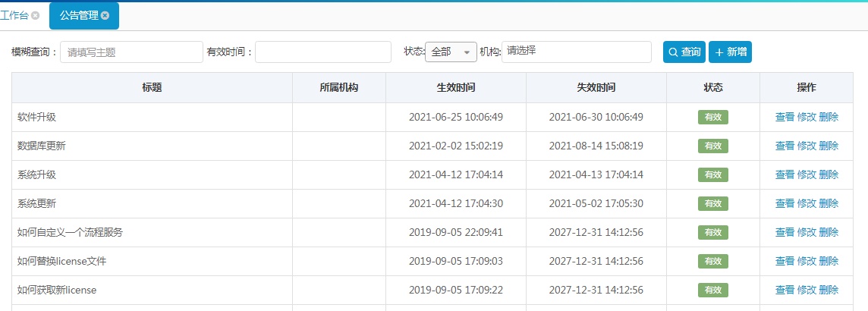The width and height of the screenshot is (868, 311).
Task: View the 软件升级 announcement
Action: point(785,117)
